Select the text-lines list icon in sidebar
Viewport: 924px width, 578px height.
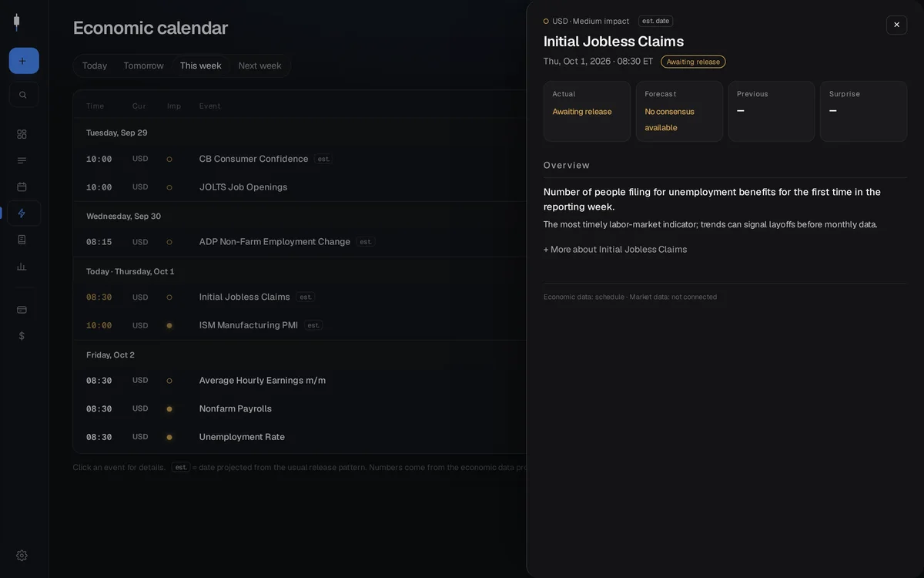[x=22, y=160]
